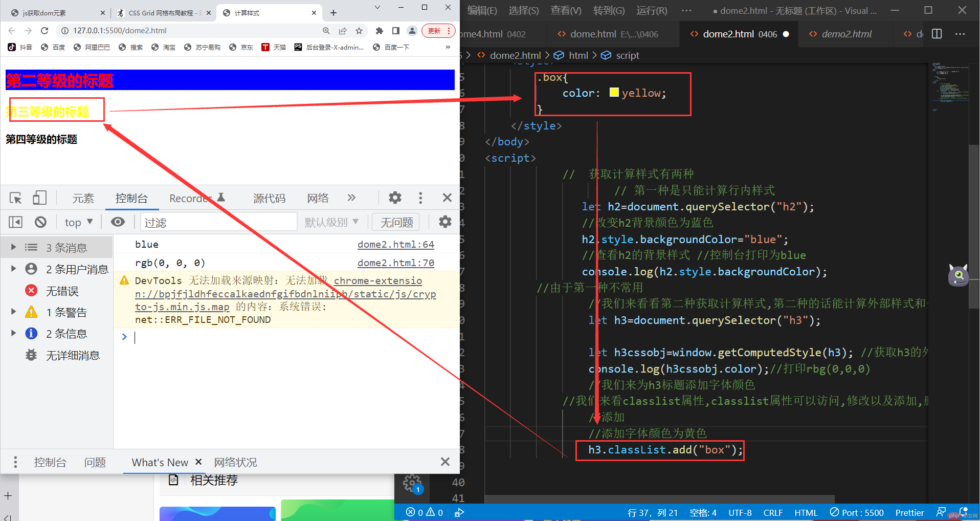
Task: Open console settings gear beside 无问题
Action: tap(445, 222)
